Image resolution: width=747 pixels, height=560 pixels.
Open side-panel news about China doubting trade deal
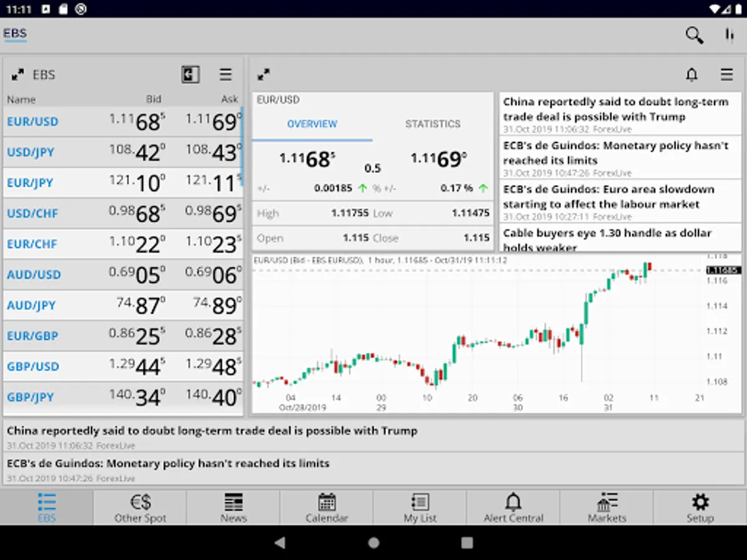point(620,114)
